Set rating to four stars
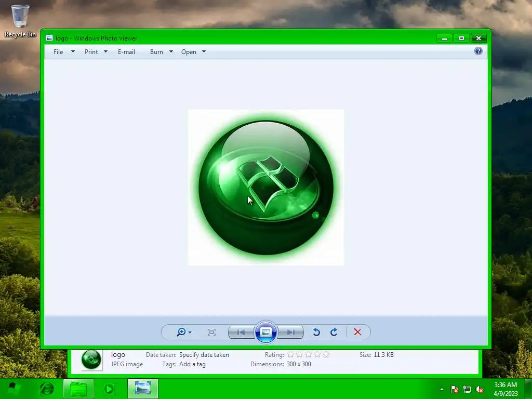The width and height of the screenshot is (532, 399). tap(317, 354)
